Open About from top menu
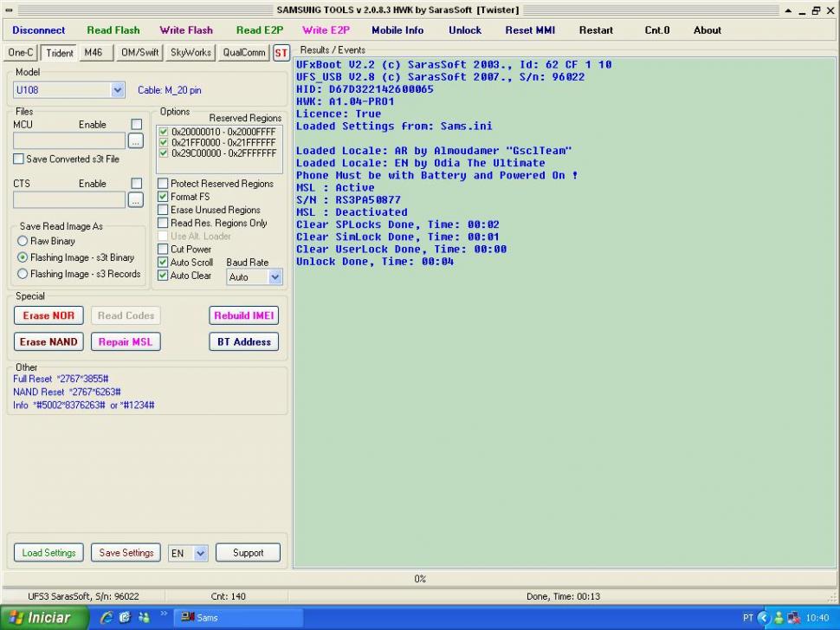This screenshot has width=840, height=630. [x=708, y=30]
